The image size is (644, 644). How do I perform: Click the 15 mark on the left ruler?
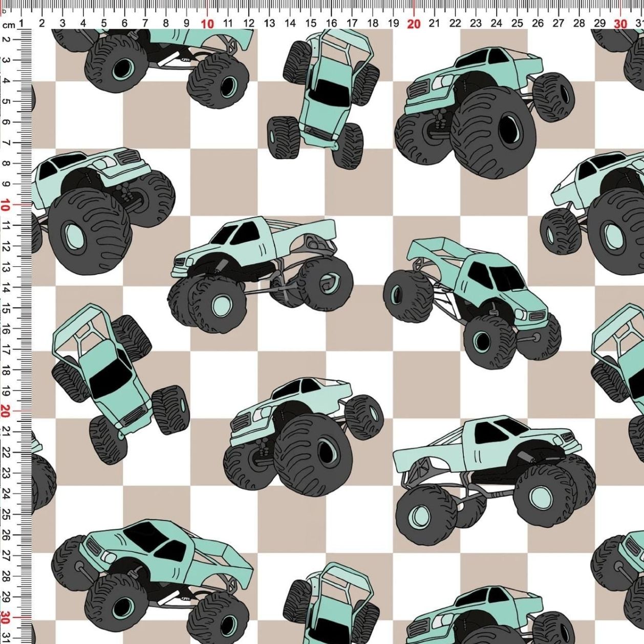[x=6, y=308]
